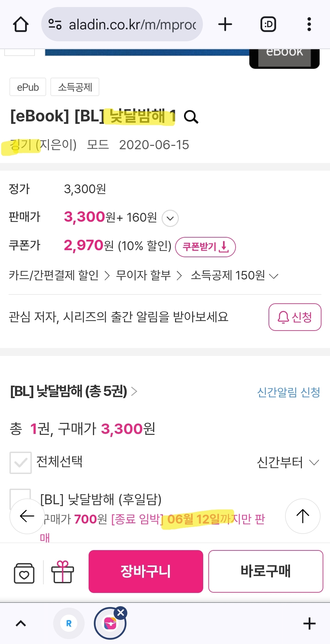Open the tab switcher icon
The height and width of the screenshot is (644, 330).
[268, 24]
